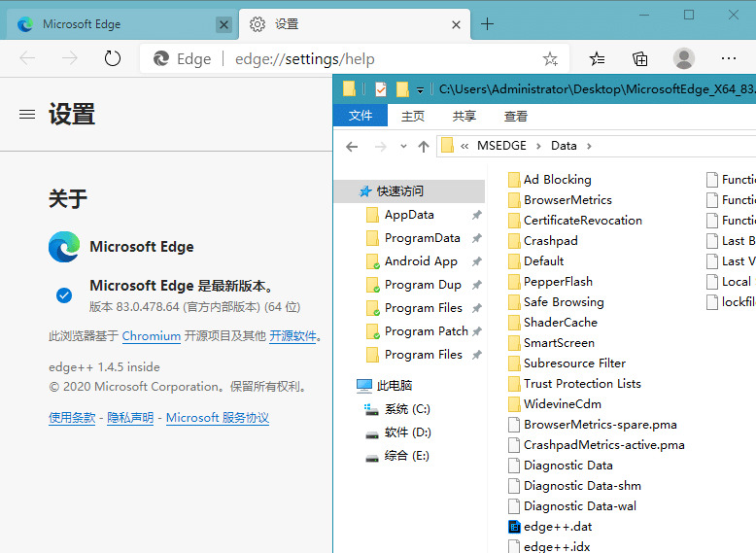Close the Microsoft Edge tab
This screenshot has width=756, height=553.
[223, 24]
